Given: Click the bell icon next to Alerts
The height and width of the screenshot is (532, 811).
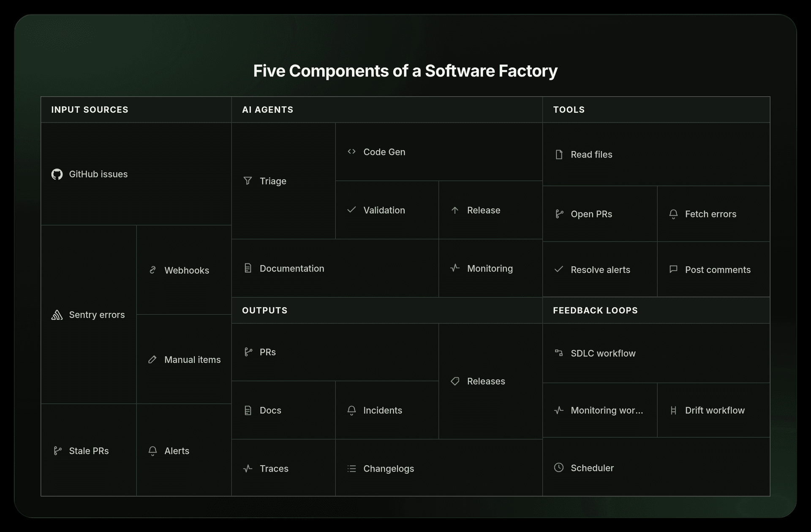Looking at the screenshot, I should (153, 451).
